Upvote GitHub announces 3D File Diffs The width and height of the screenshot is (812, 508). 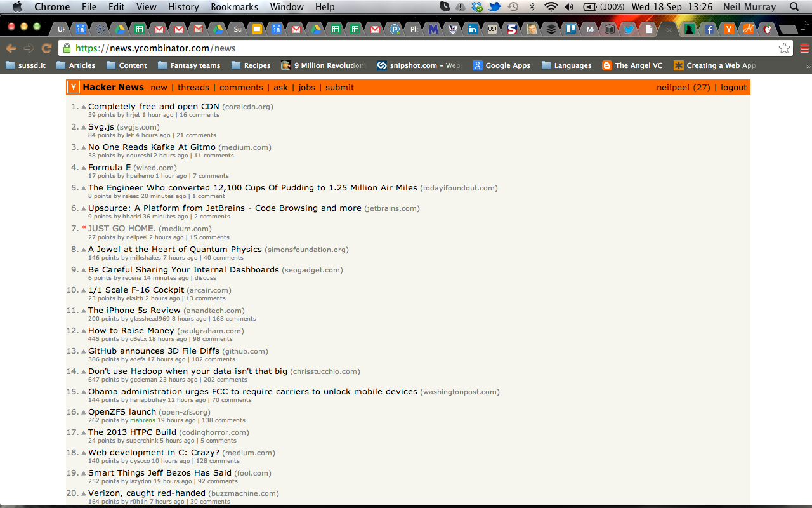pos(84,351)
